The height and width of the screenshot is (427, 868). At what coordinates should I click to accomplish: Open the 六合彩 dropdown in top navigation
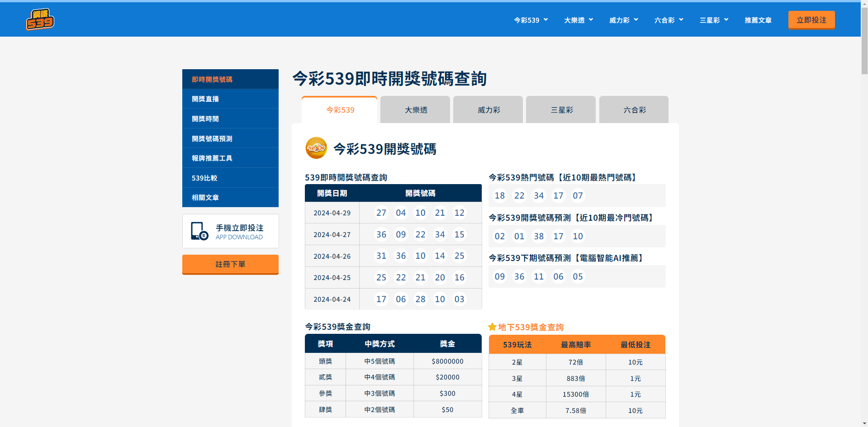point(669,20)
